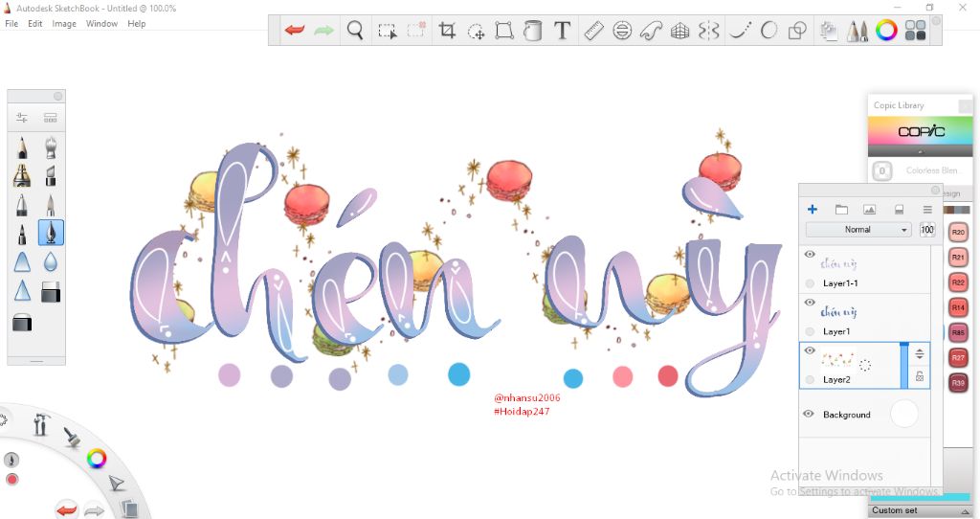Toggle Layer2 transparency lock icon
The width and height of the screenshot is (980, 519).
click(920, 376)
